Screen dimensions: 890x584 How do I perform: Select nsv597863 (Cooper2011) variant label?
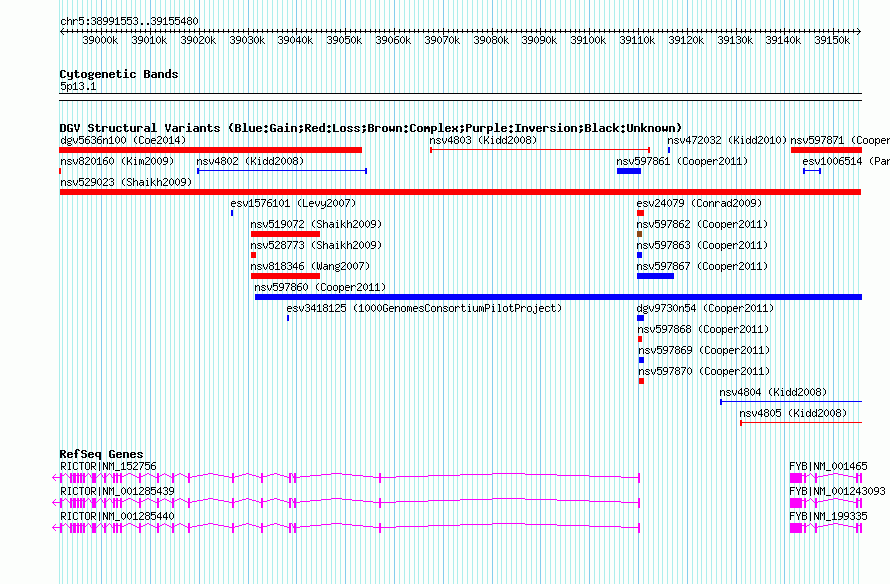702,245
